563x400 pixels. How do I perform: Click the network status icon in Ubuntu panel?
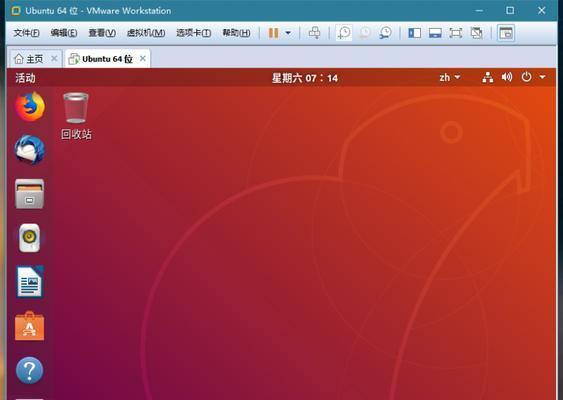tap(488, 77)
